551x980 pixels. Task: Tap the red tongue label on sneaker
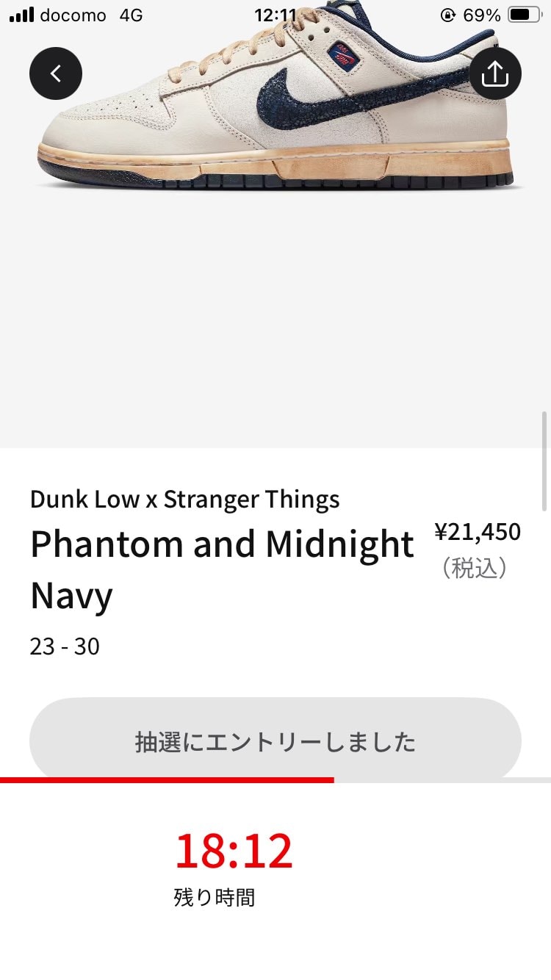point(342,51)
